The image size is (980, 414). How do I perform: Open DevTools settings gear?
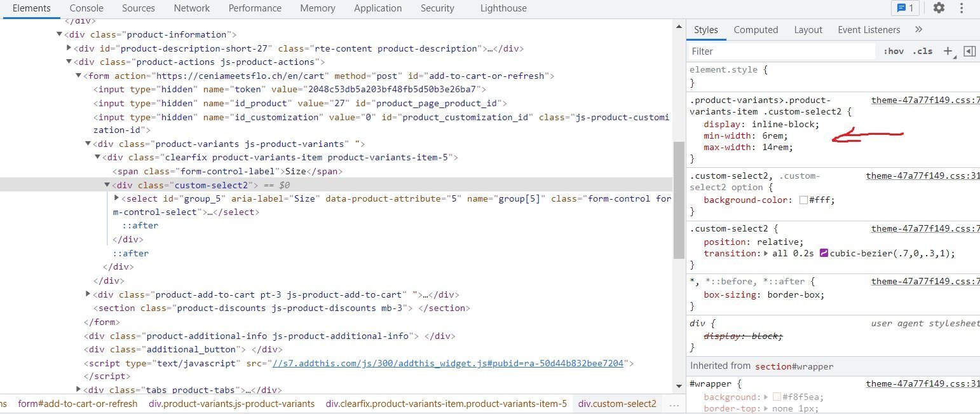[939, 8]
